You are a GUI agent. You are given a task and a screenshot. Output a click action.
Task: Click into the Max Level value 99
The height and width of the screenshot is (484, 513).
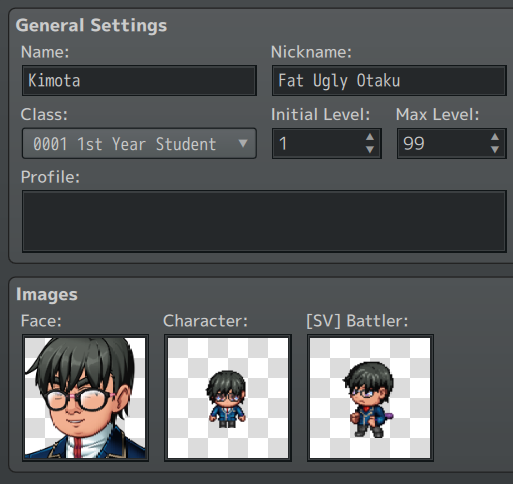tap(443, 143)
